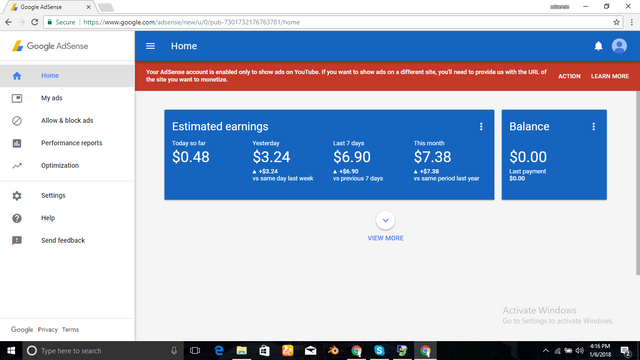Click Last 7 days $6.90 value

click(x=352, y=157)
